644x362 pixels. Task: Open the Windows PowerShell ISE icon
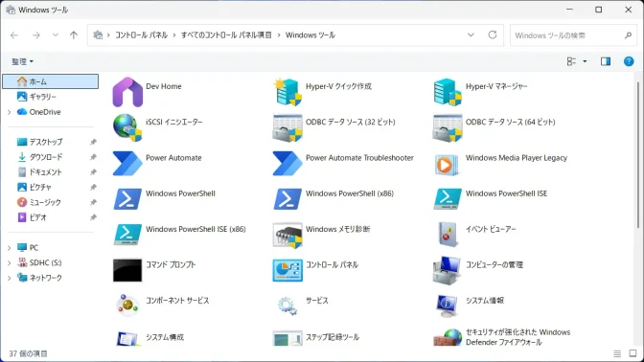coord(448,199)
